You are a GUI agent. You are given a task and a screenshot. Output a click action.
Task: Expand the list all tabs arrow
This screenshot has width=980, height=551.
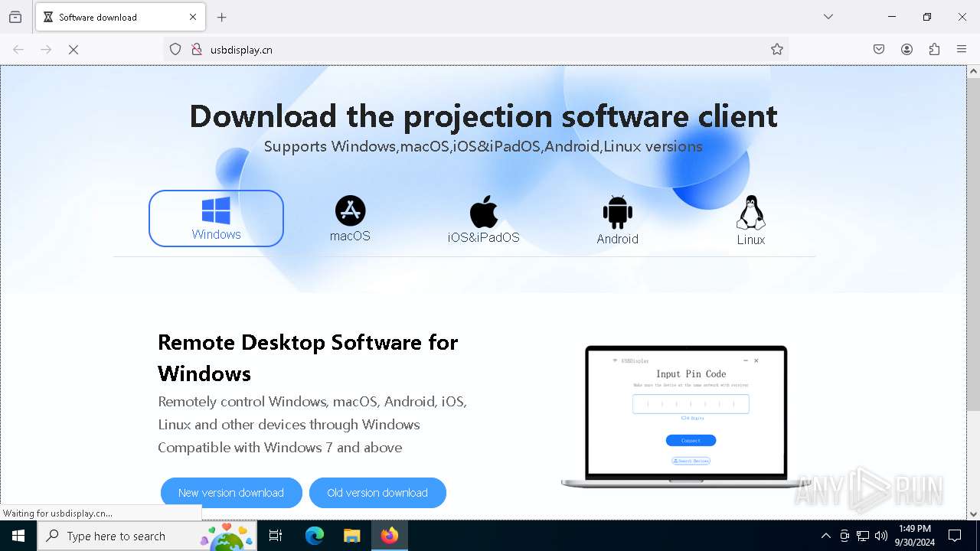click(x=828, y=17)
